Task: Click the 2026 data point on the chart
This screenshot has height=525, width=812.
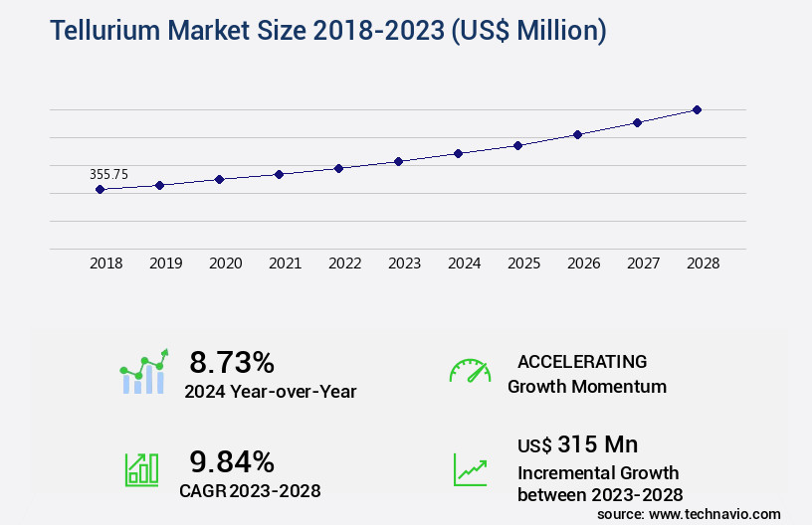Action: [x=577, y=134]
